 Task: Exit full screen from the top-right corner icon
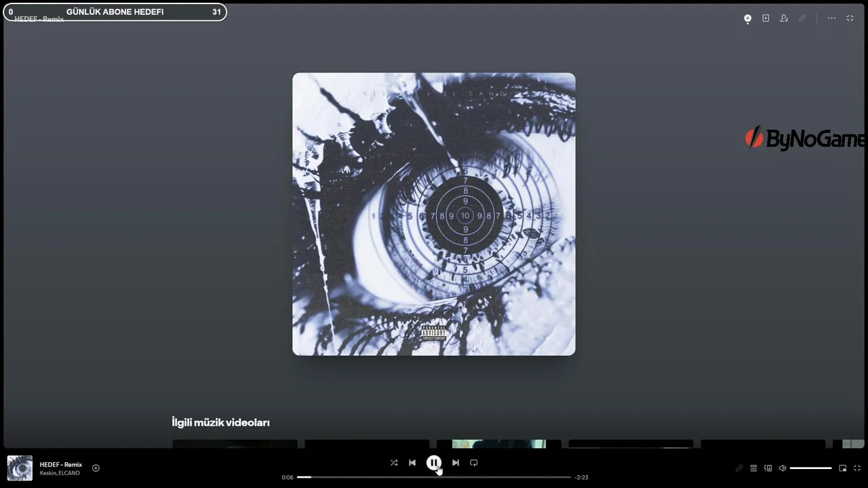point(850,18)
